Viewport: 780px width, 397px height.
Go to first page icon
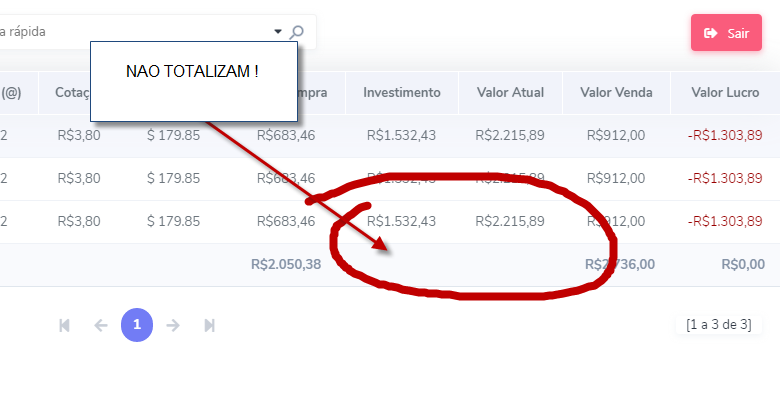[64, 325]
